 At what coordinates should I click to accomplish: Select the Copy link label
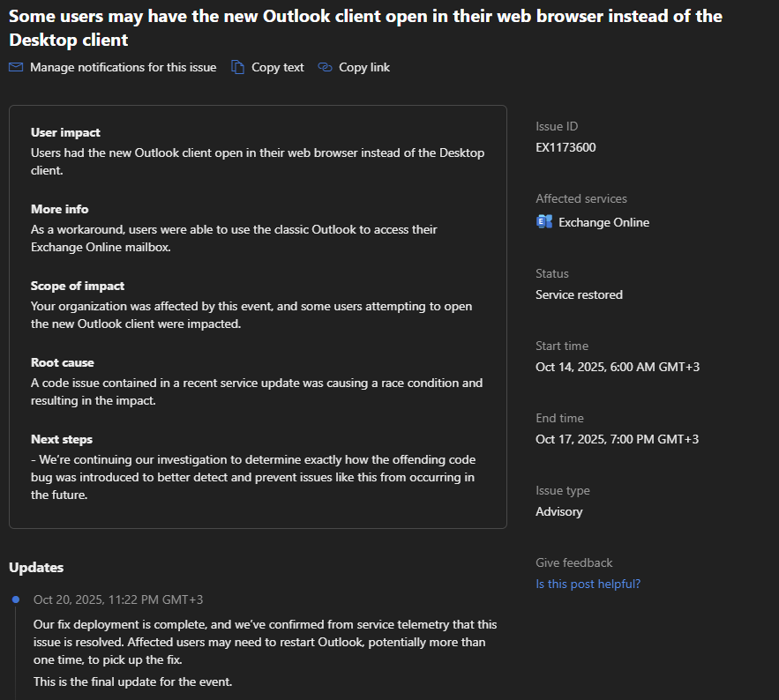tap(363, 67)
